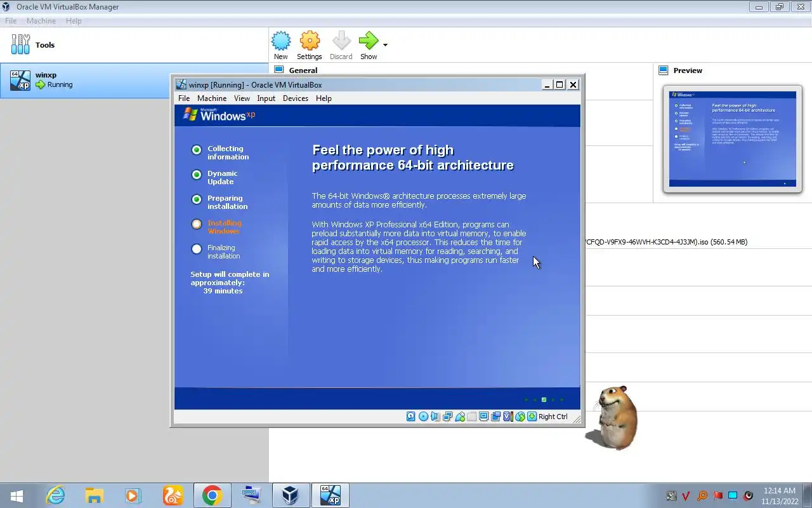Open the Machine menu in VirtualBox Manager
This screenshot has width=812, height=508.
coord(41,21)
